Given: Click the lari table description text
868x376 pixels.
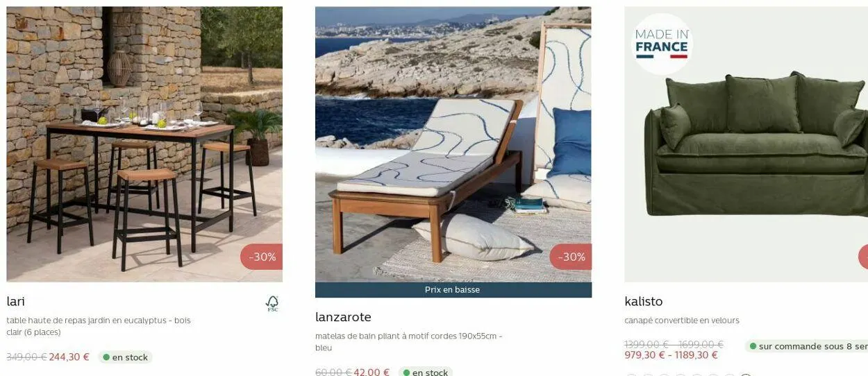Looking at the screenshot, I should pyautogui.click(x=99, y=326).
